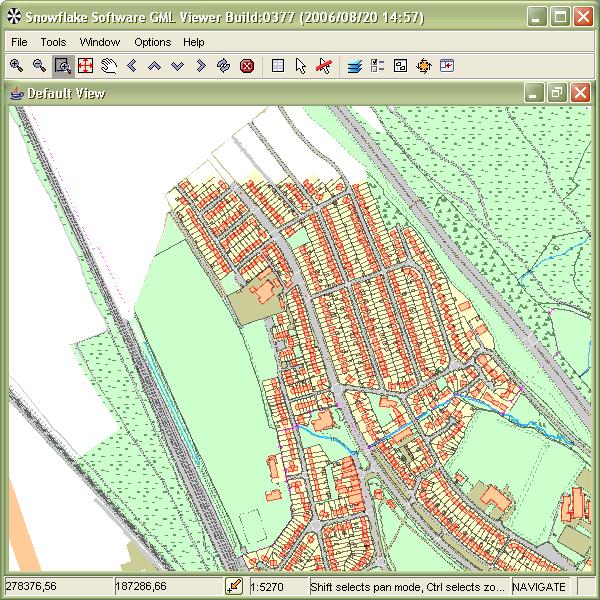The image size is (600, 600).
Task: Click the pencil icon in status bar
Action: 234,587
